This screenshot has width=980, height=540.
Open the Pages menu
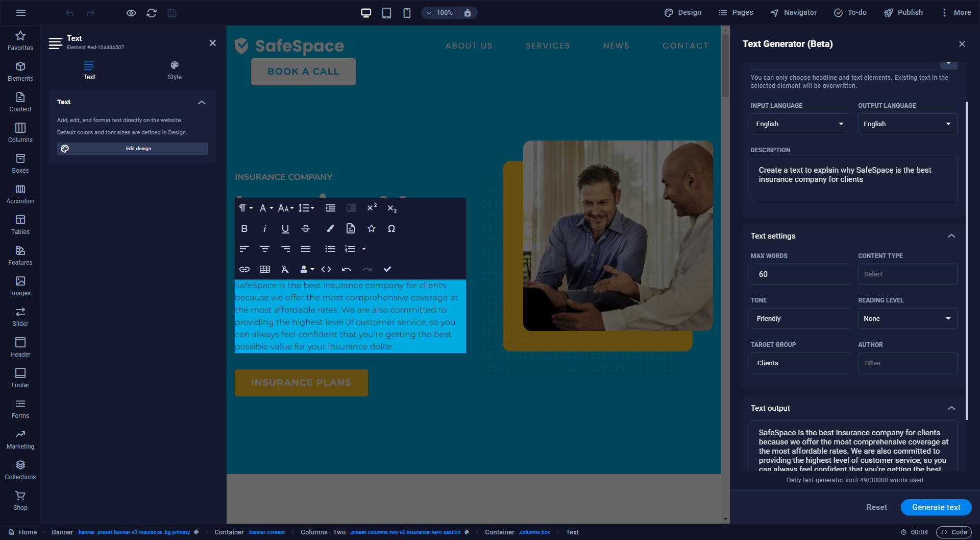click(736, 13)
